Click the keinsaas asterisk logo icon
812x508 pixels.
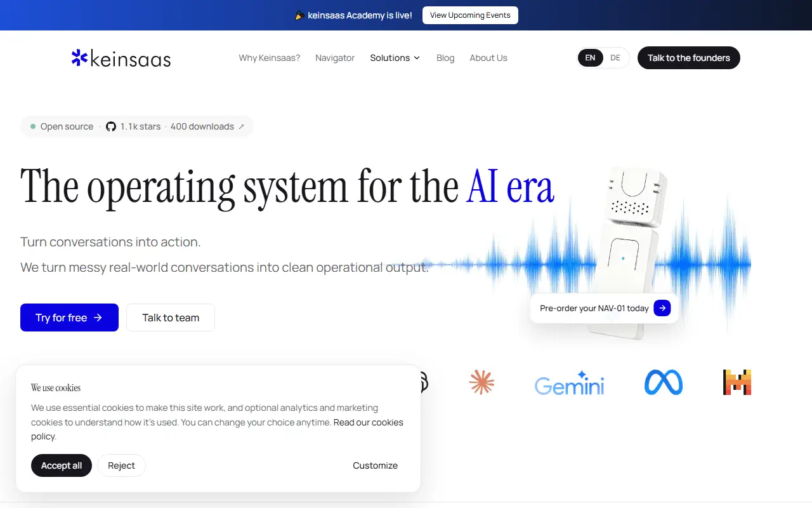tap(79, 58)
